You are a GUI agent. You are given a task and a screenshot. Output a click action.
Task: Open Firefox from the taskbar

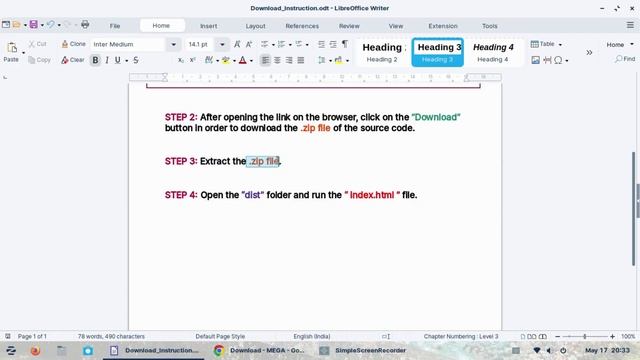coord(36,350)
